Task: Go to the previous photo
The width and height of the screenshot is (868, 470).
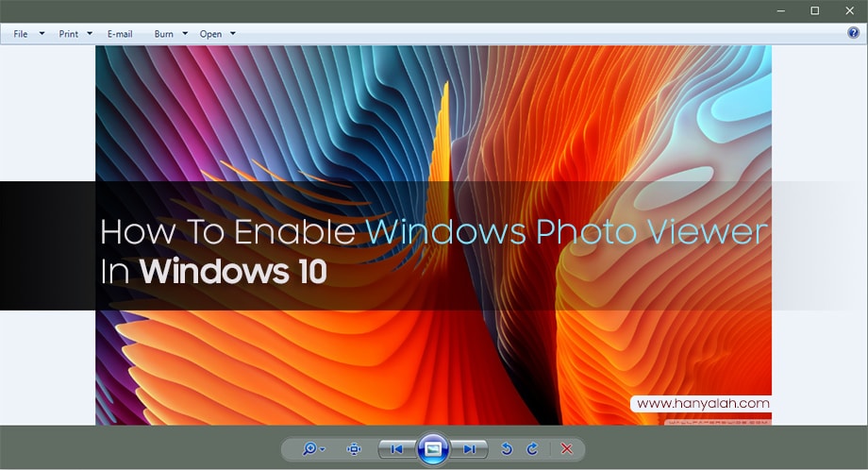Action: pos(396,449)
